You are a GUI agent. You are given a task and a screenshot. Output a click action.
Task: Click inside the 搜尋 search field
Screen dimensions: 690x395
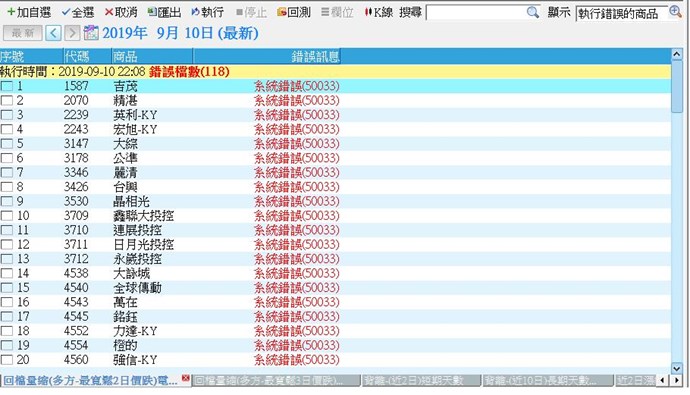pyautogui.click(x=477, y=13)
